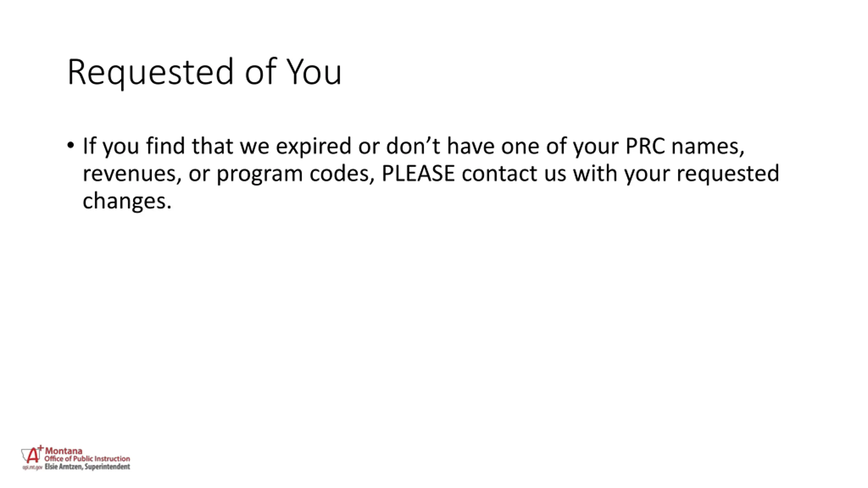
Task: Click the 'Montana' text in the logo
Action: 64,451
